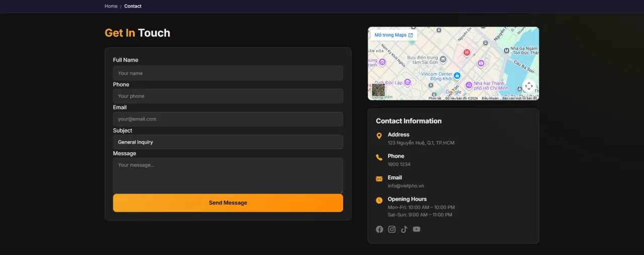Focus the Message text area

(228, 175)
